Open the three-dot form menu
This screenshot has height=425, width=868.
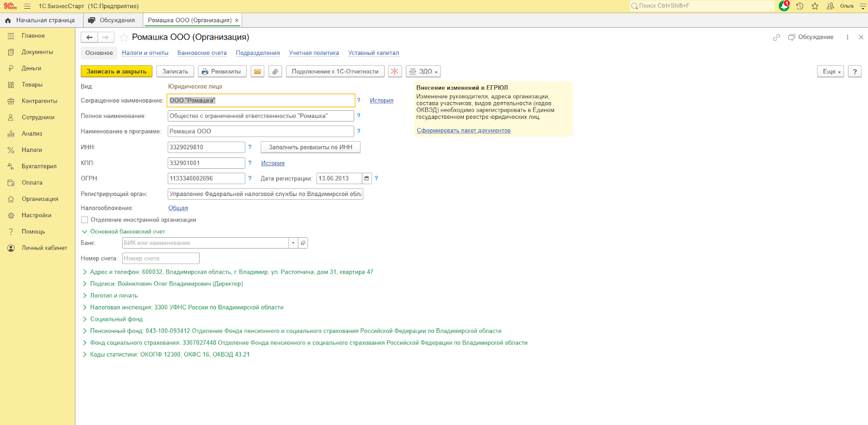pyautogui.click(x=847, y=37)
